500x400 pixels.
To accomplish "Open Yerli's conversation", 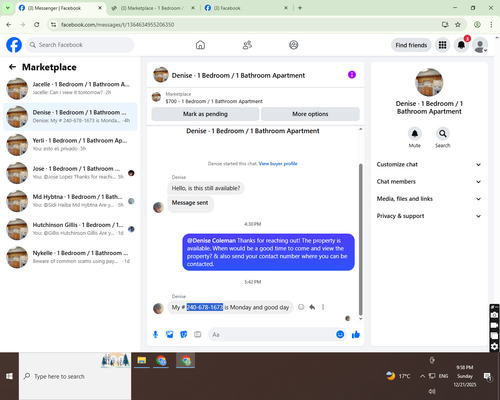I will (70, 145).
